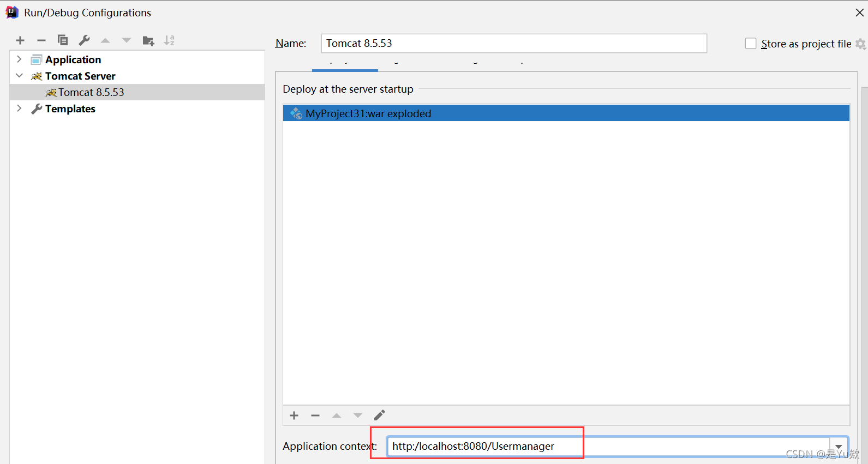Enable Store as project file checkbox
The height and width of the screenshot is (464, 868).
click(x=751, y=44)
